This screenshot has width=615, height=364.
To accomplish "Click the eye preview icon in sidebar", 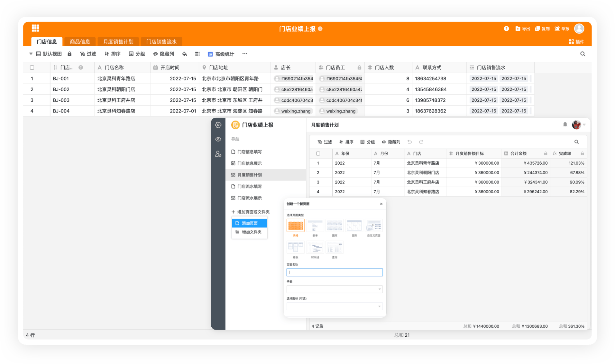I will [218, 139].
